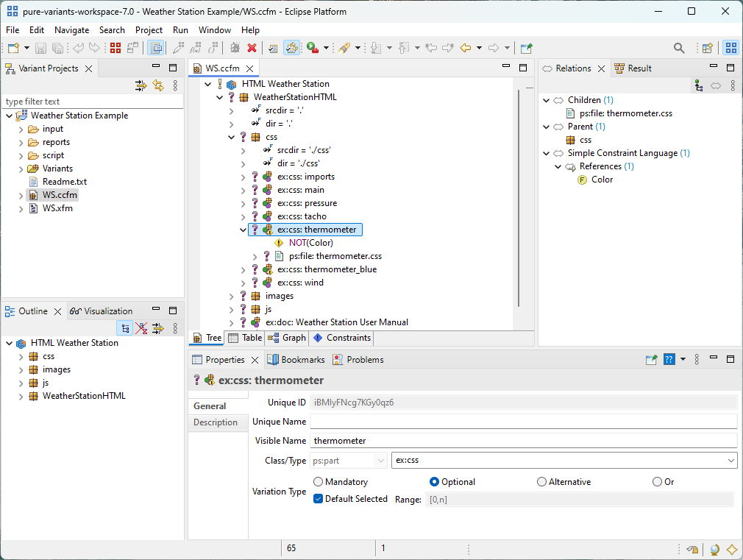
Task: Click Collapse All icon in Variant Projects
Action: (141, 86)
